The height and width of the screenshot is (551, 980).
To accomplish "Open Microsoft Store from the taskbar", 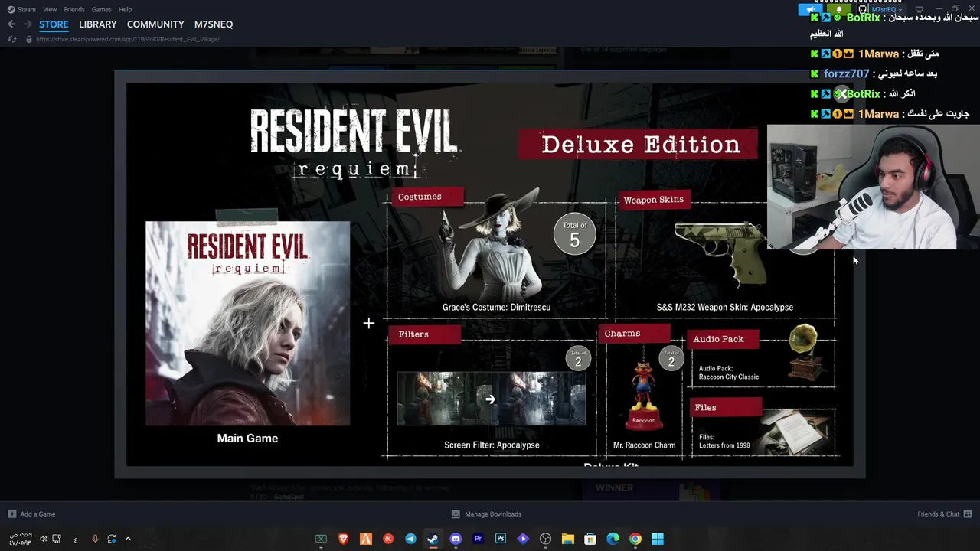I will click(x=590, y=539).
